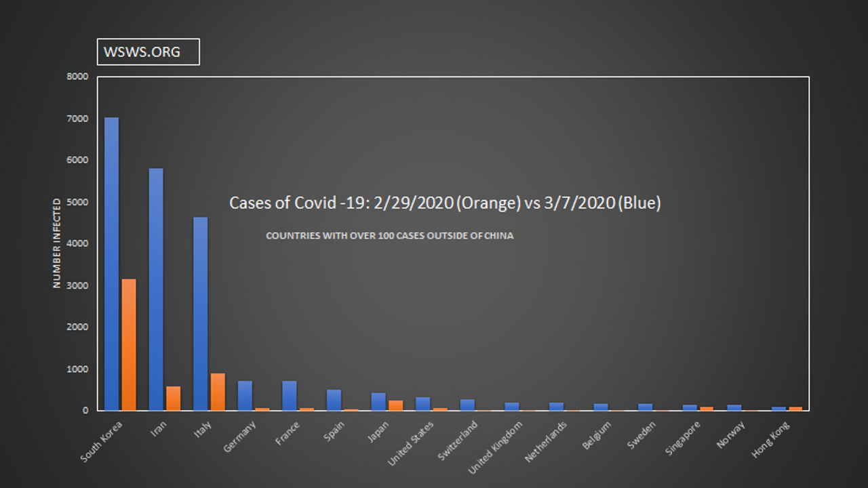Select the orange Italy bar

coord(218,392)
